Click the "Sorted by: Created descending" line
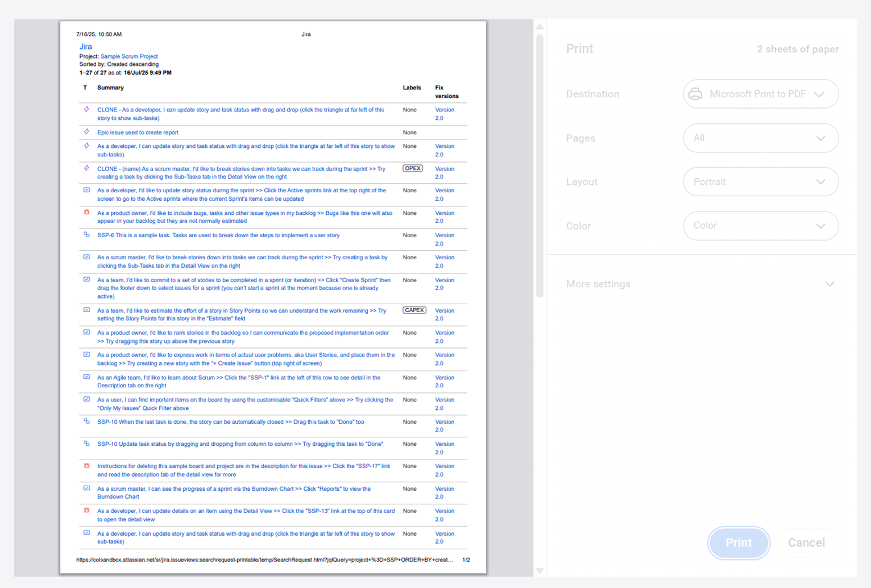The image size is (871, 588). (119, 64)
